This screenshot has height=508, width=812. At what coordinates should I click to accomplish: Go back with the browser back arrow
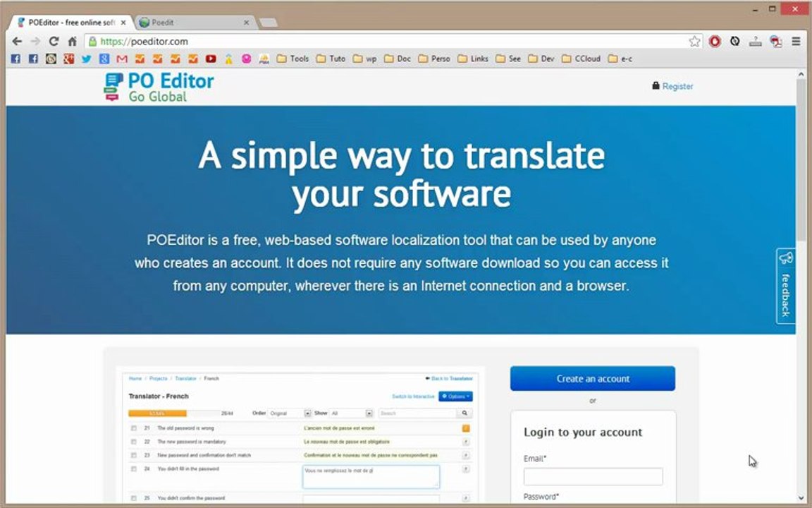(x=17, y=41)
